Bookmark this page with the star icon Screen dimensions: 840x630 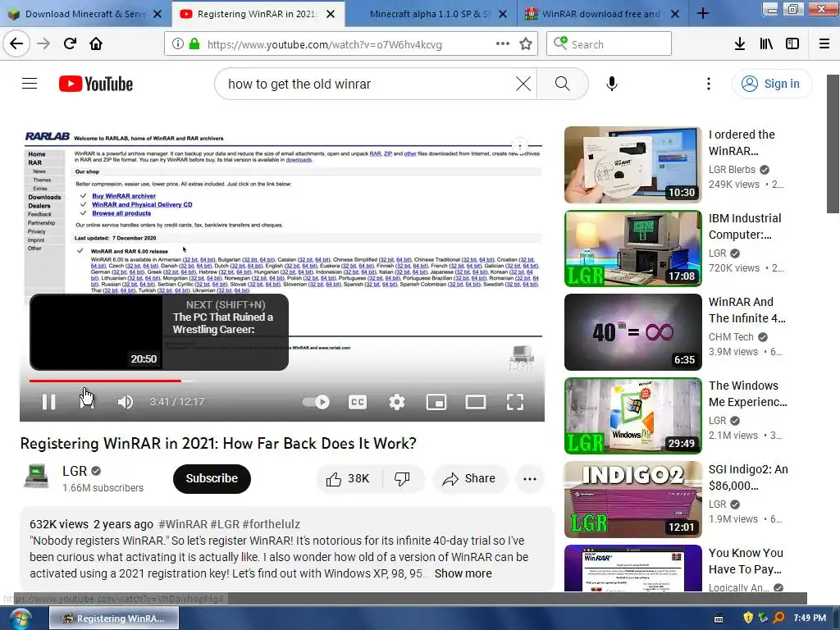(526, 43)
